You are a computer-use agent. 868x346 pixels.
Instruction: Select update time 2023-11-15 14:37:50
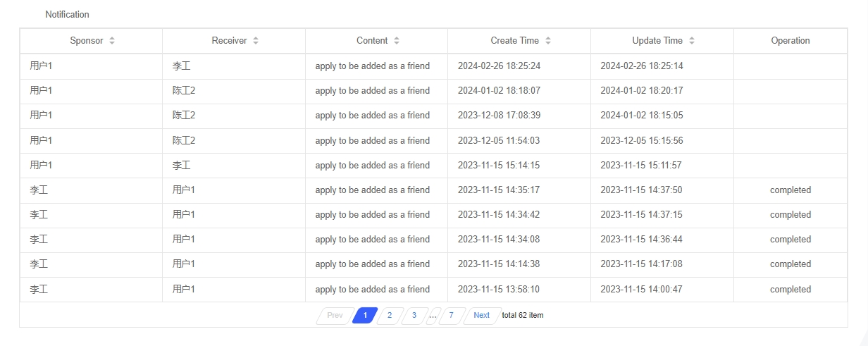(642, 190)
